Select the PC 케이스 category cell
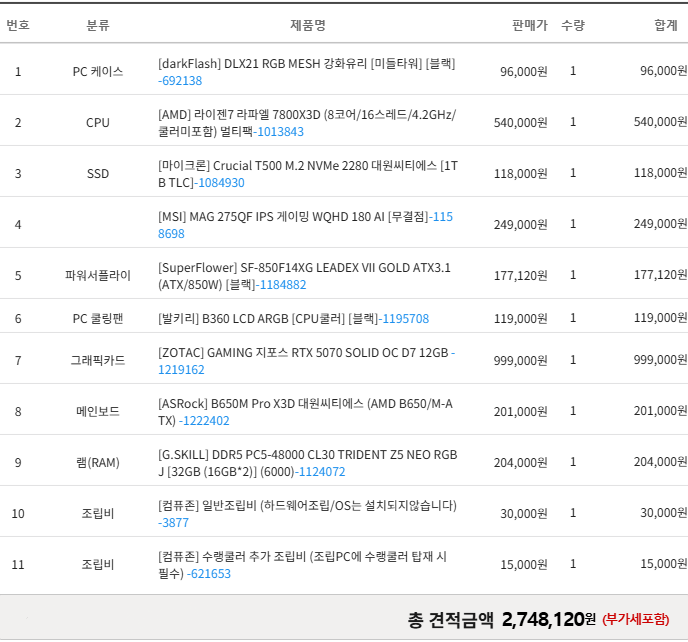The image size is (688, 642). point(98,71)
